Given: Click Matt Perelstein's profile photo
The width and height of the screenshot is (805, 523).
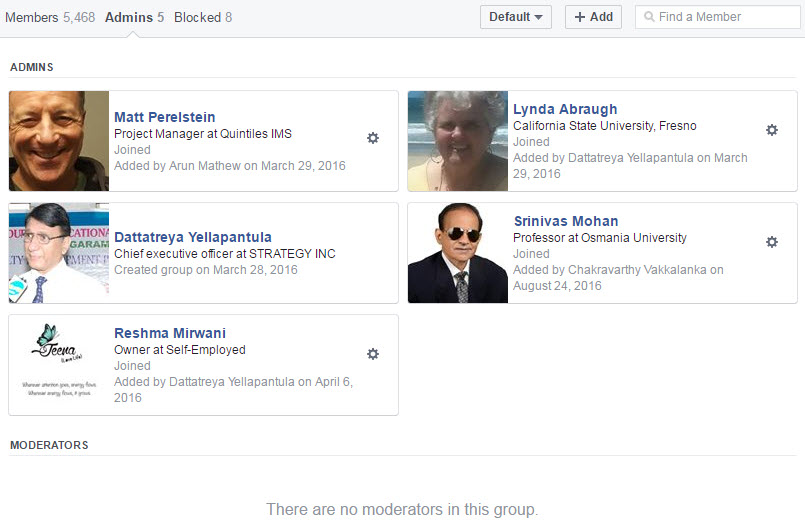Looking at the screenshot, I should [x=59, y=141].
